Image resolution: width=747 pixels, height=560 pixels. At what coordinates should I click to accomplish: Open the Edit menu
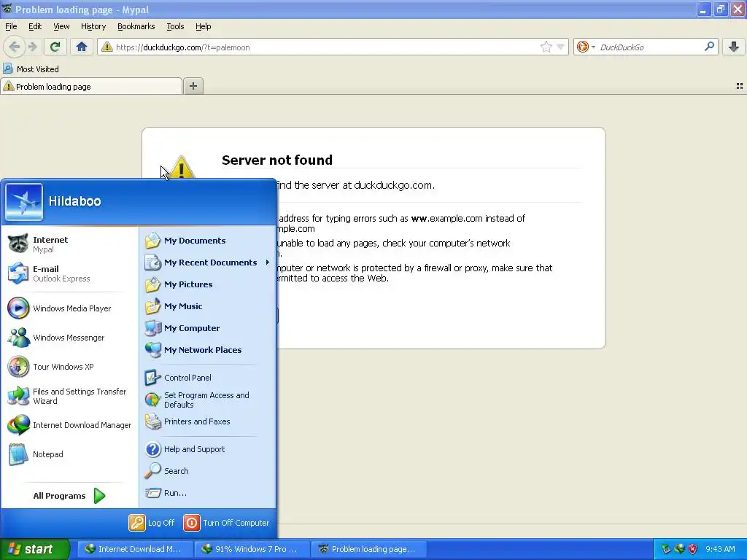click(35, 26)
